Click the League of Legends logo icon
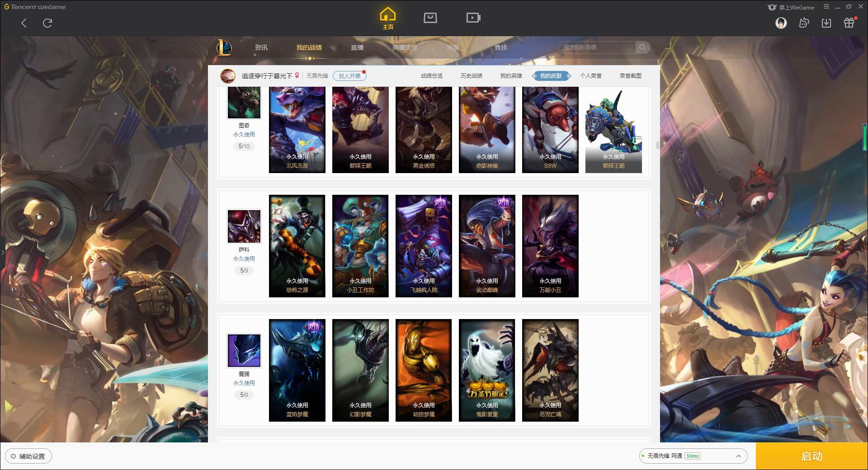Image resolution: width=868 pixels, height=470 pixels. coord(224,47)
